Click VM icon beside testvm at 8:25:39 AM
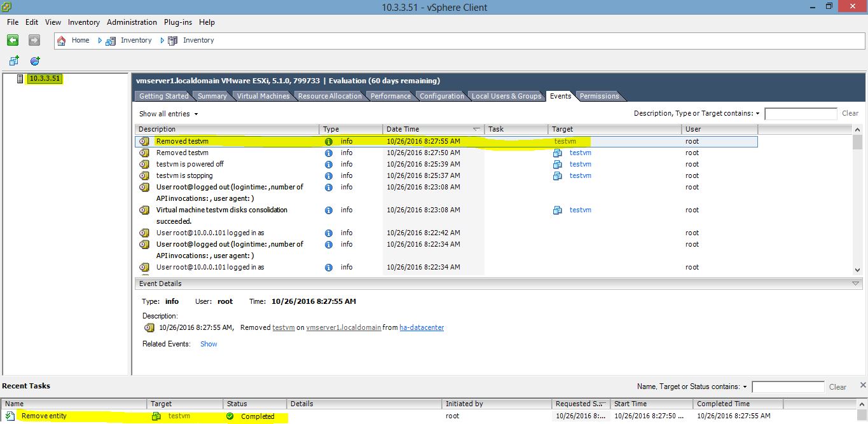868x424 pixels. click(558, 164)
